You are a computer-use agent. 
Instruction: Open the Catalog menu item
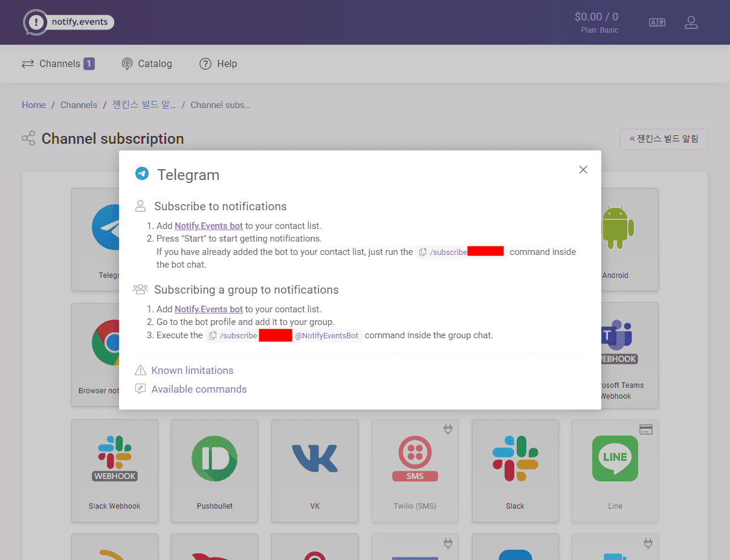[147, 63]
